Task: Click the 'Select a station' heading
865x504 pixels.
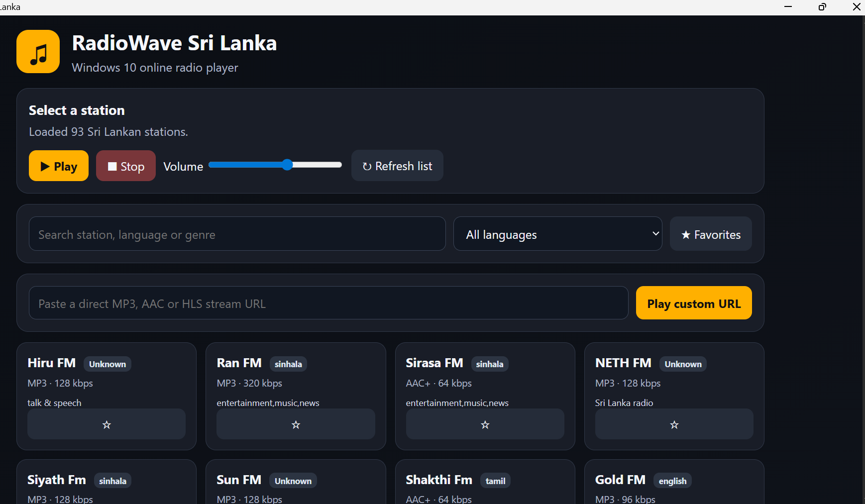Action: click(77, 110)
